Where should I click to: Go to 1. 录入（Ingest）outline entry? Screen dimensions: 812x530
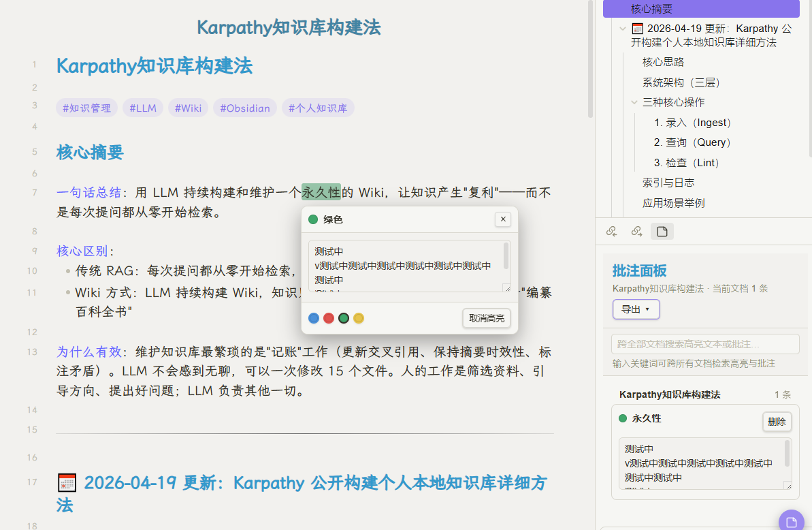693,123
